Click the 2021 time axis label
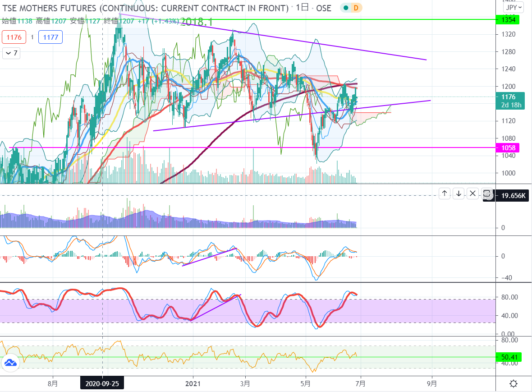532x392 pixels. point(193,383)
